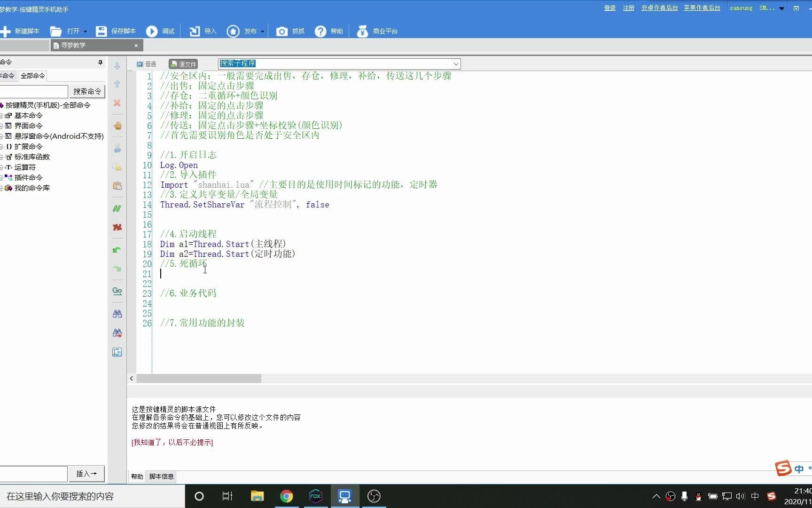The image size is (812, 508).
Task: Click the scissors cut icon
Action: click(117, 148)
